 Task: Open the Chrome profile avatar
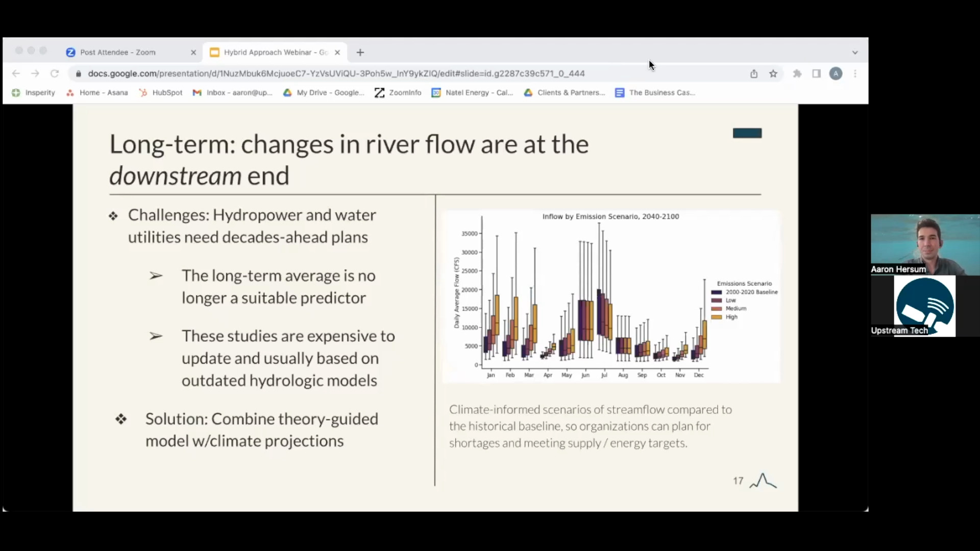pos(836,73)
